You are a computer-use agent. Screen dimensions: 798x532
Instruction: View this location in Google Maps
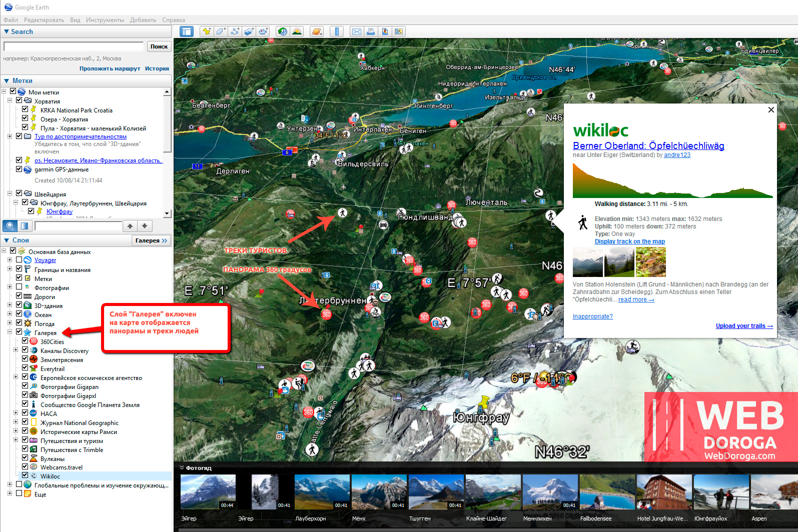[x=399, y=31]
